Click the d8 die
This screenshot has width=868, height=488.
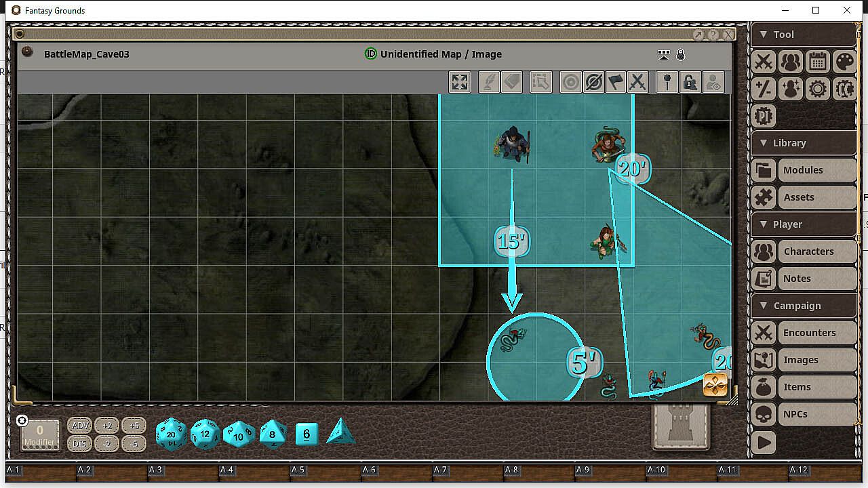(x=273, y=434)
